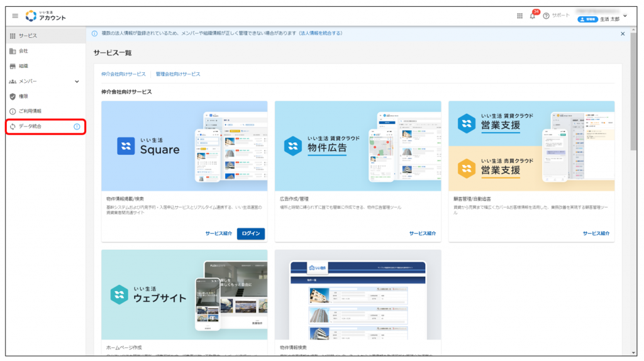Open the hamburger menu icon

[x=15, y=16]
